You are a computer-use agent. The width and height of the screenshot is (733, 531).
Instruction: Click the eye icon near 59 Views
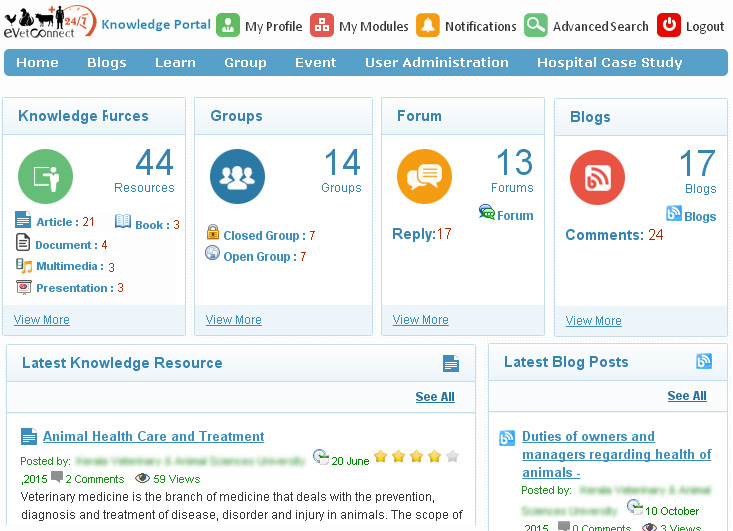(x=142, y=478)
